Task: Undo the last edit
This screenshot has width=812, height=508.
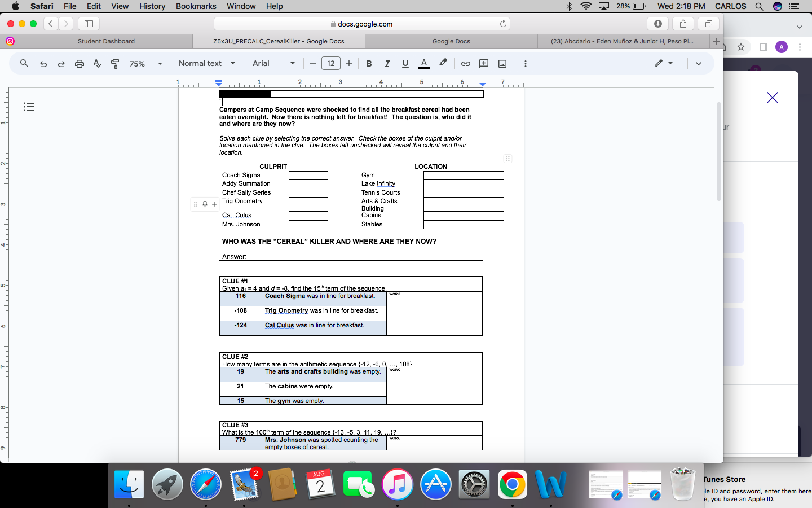Action: tap(43, 64)
